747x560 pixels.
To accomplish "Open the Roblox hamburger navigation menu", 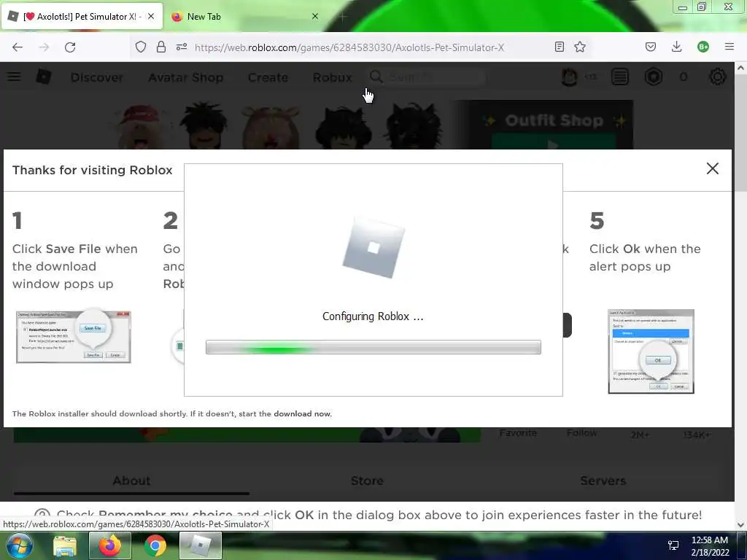I will pyautogui.click(x=14, y=77).
